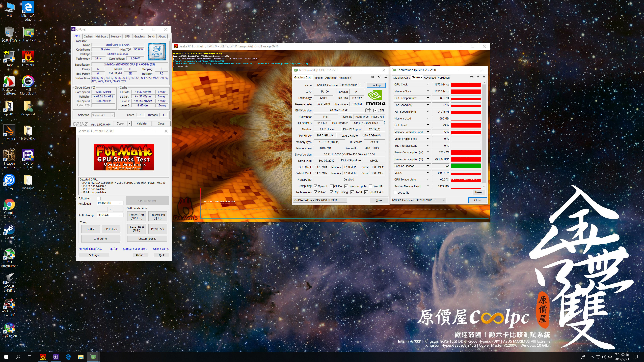Open the vga2016 desktop icon
Viewport: 644px width, 362px height.
point(9,108)
